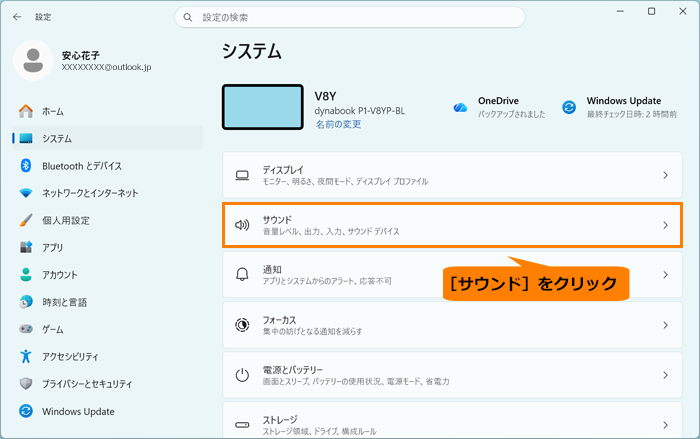The width and height of the screenshot is (700, 439).
Task: Open ネットワークとインターネット section
Action: (107, 193)
